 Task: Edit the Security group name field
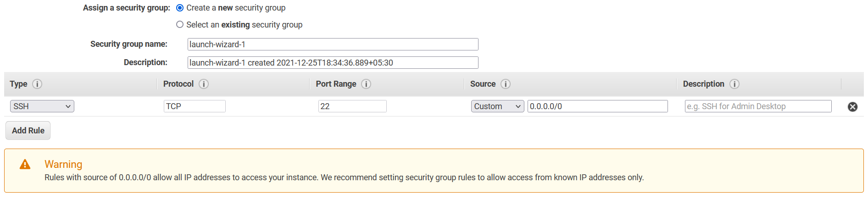(x=333, y=44)
